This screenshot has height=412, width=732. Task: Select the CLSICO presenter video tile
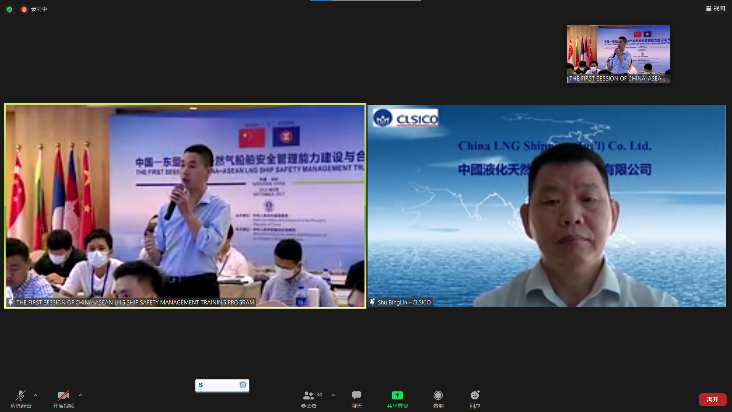pos(547,206)
